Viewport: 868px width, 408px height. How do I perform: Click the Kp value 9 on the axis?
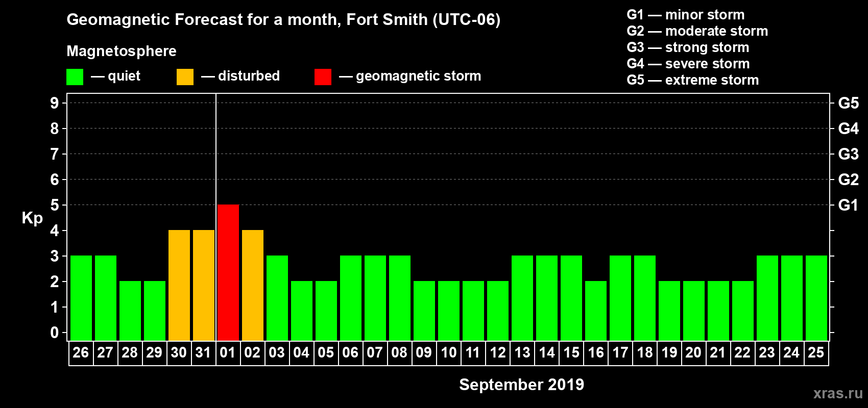click(x=55, y=103)
